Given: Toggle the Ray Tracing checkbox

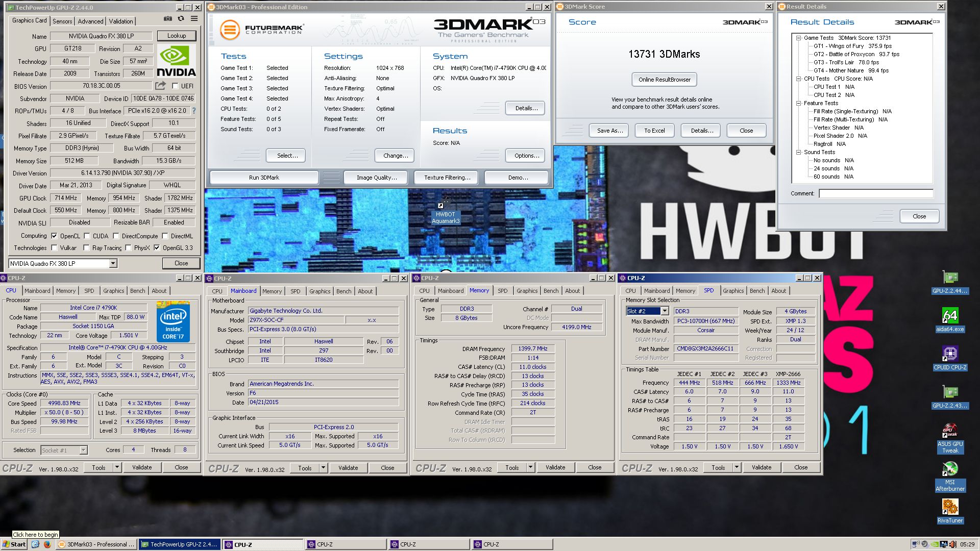Looking at the screenshot, I should (x=86, y=248).
